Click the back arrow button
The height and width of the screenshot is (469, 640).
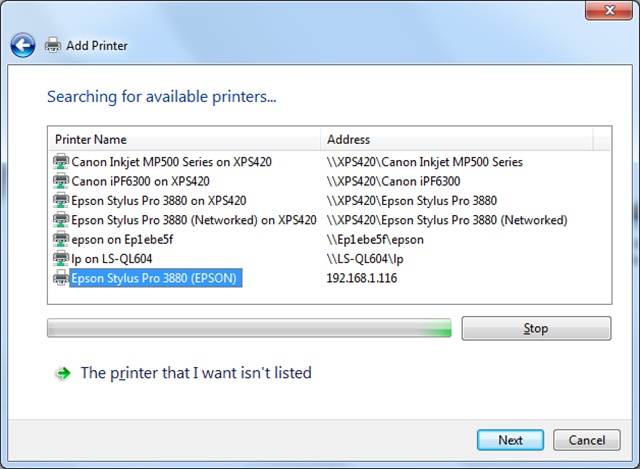23,45
